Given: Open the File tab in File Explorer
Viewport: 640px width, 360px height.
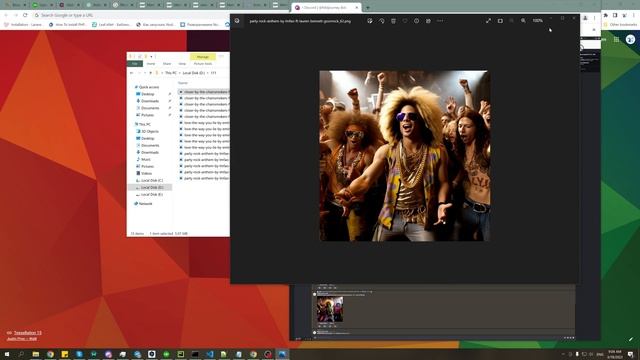Looking at the screenshot, I should click(x=135, y=64).
